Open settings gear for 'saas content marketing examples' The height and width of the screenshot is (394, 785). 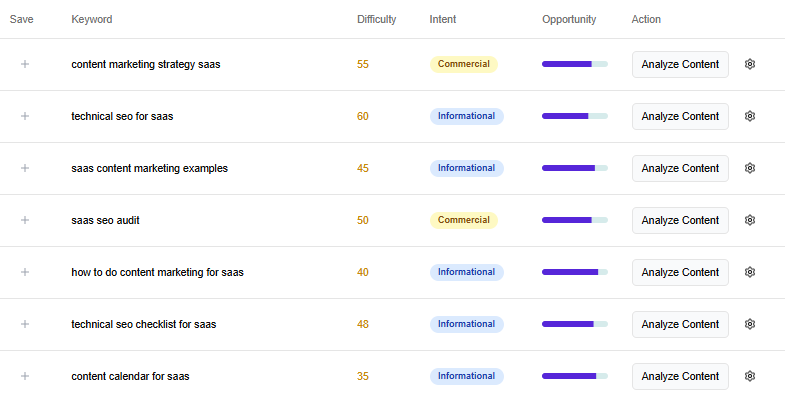[749, 168]
